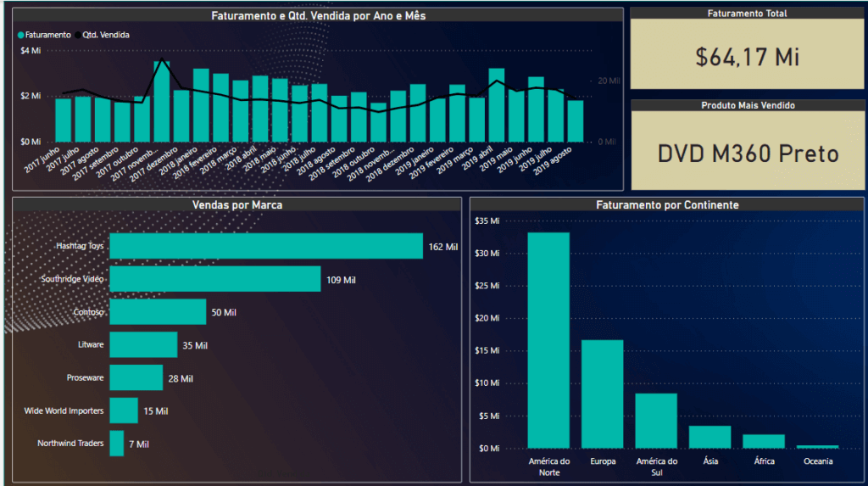Click the Vendas por Marca title

237,205
